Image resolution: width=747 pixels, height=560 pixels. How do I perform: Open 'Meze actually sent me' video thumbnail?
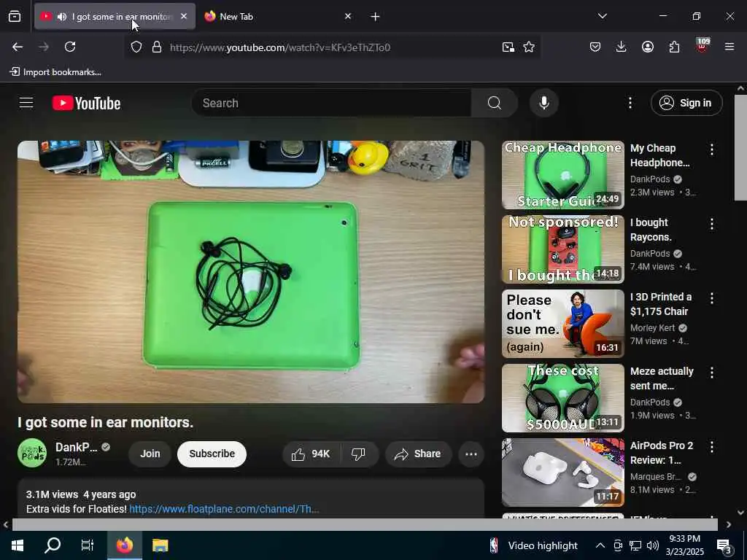coord(563,398)
